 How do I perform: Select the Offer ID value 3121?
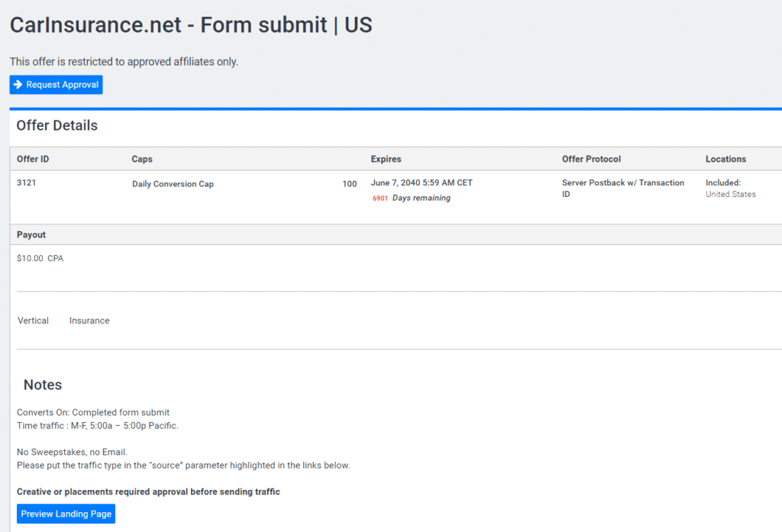tap(27, 182)
